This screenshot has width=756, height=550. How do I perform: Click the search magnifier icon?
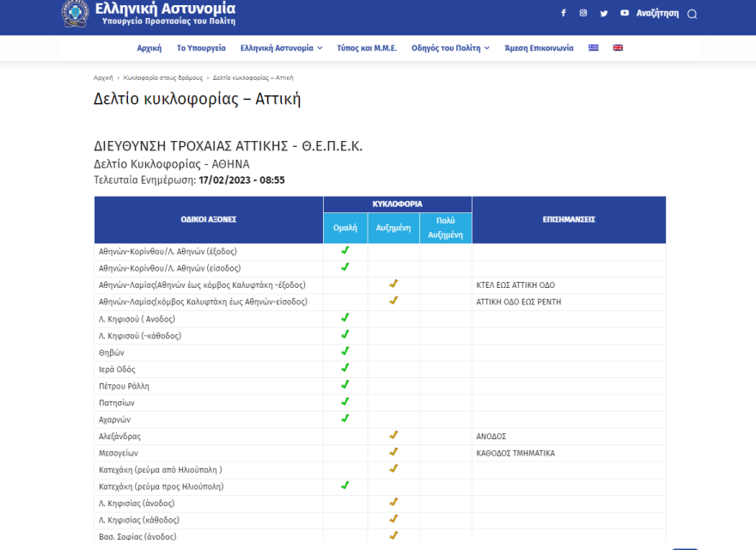tap(692, 14)
